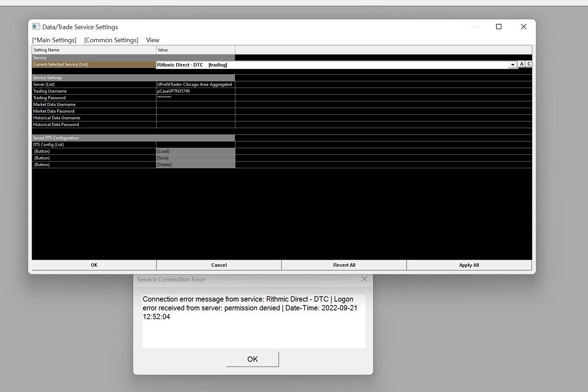Open the [*Main Settings] menu
Viewport: 588px width, 392px height.
(54, 40)
